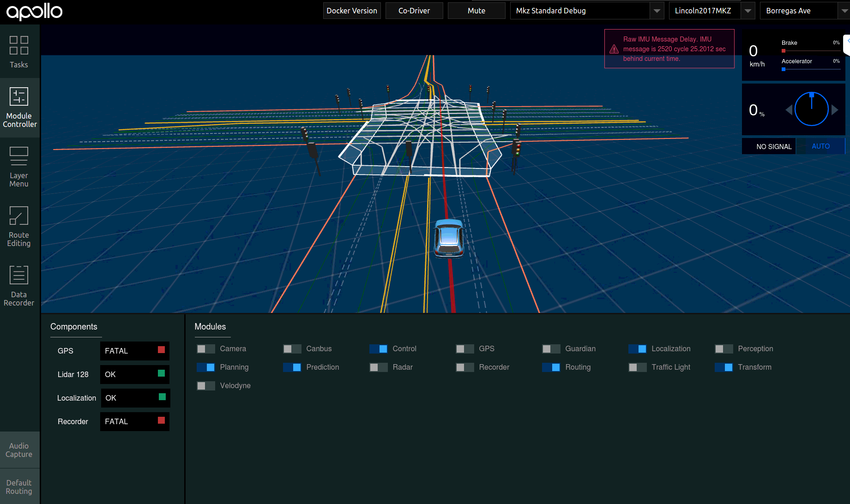Click the Accelerator percentage bar

[x=811, y=69]
